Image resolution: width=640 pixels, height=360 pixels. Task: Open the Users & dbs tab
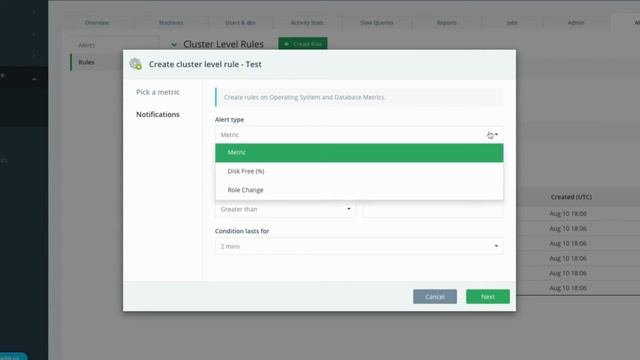click(x=240, y=23)
